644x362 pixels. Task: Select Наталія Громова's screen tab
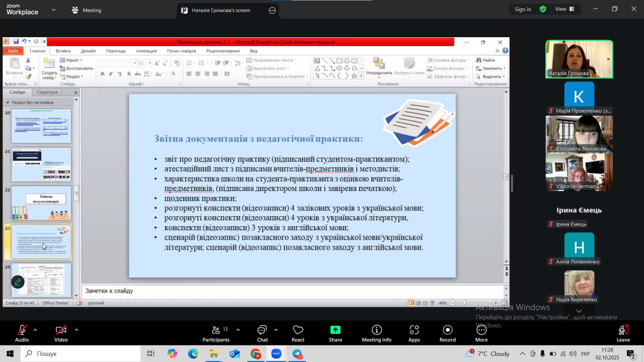point(220,10)
